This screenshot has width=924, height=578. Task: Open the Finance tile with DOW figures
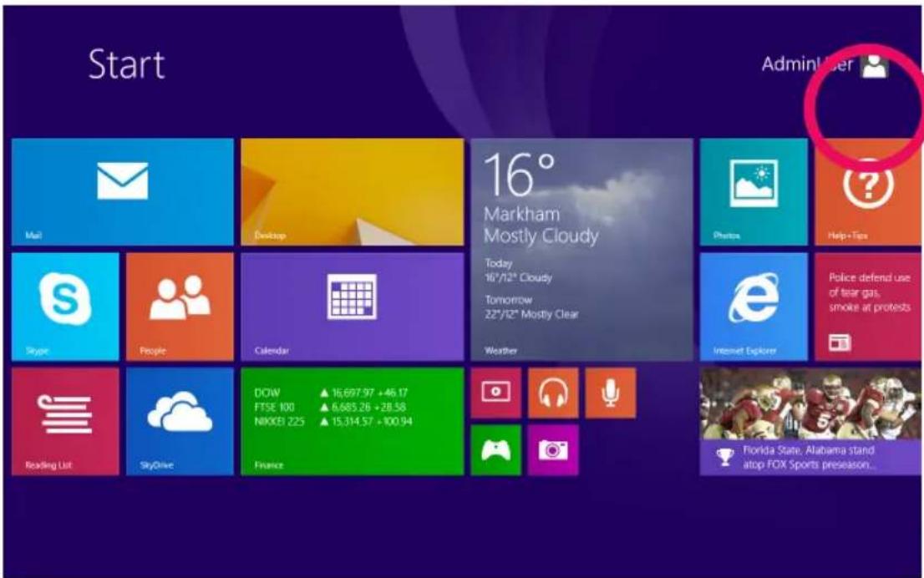(353, 422)
